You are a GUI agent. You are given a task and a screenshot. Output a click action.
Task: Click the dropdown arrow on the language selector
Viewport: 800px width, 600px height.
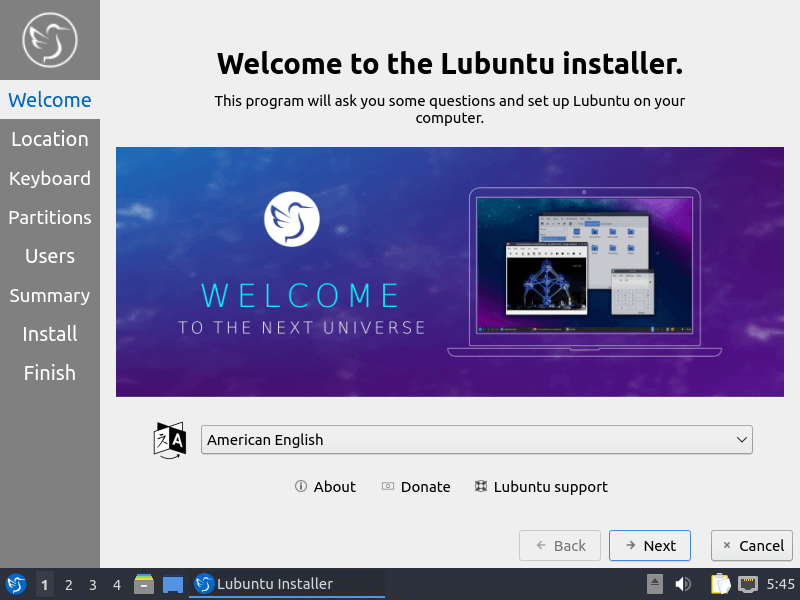coord(741,439)
